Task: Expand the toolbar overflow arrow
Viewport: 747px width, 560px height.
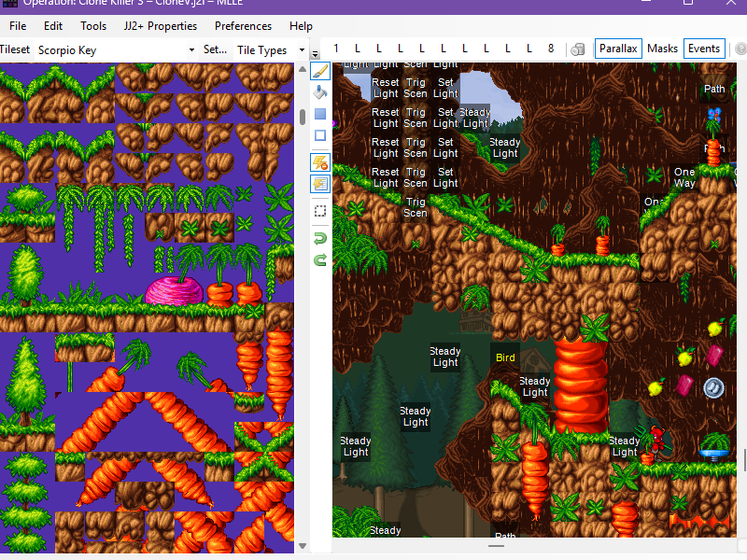Action: coord(315,54)
